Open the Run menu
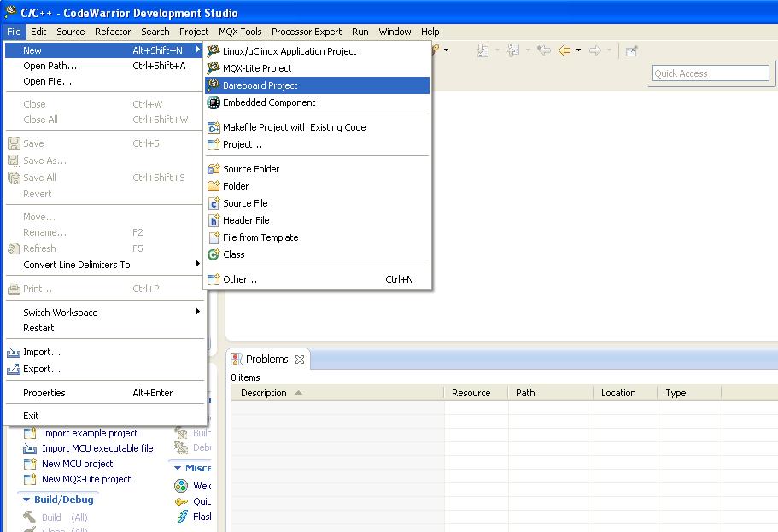 (360, 32)
